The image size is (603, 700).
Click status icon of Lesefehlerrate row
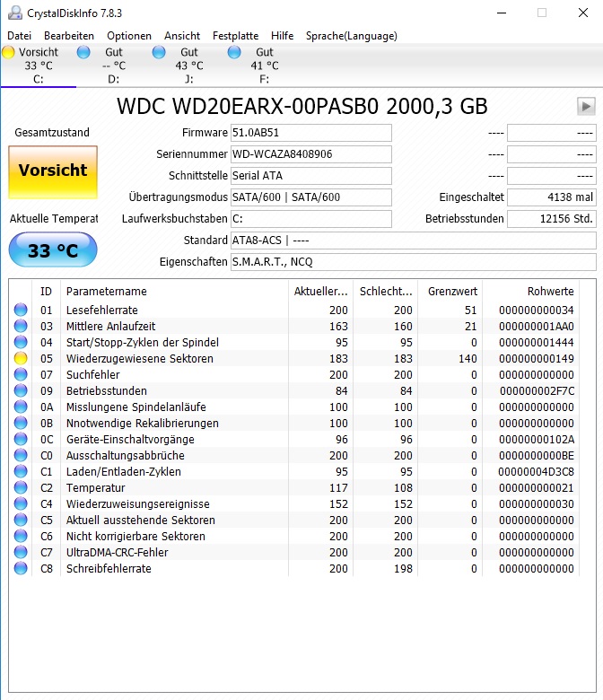pos(21,310)
